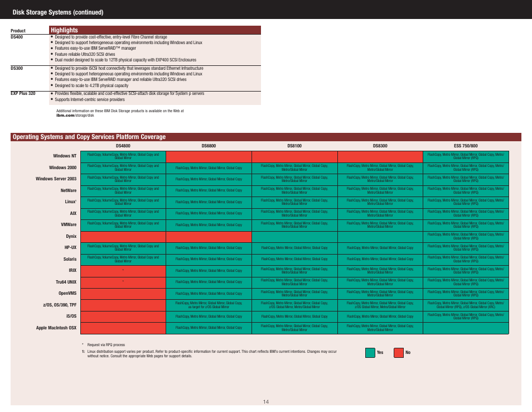Select the 'i5/OS' row label
This screenshot has width=532, height=412.
71,316
